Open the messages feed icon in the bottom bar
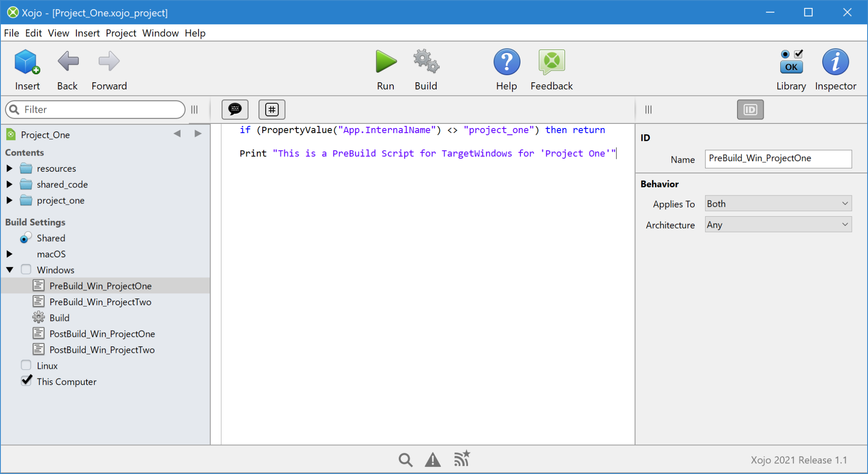Viewport: 868px width, 474px height. (462, 459)
